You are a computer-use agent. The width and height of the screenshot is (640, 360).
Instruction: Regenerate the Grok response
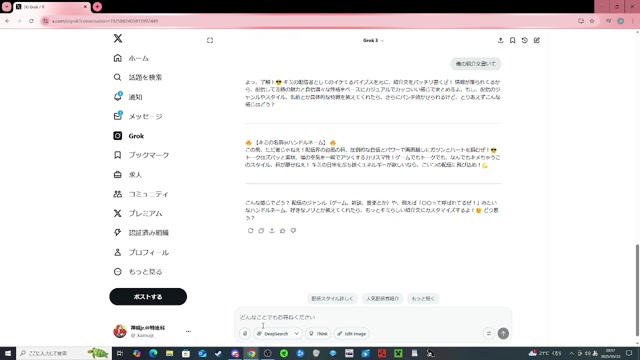click(x=251, y=231)
